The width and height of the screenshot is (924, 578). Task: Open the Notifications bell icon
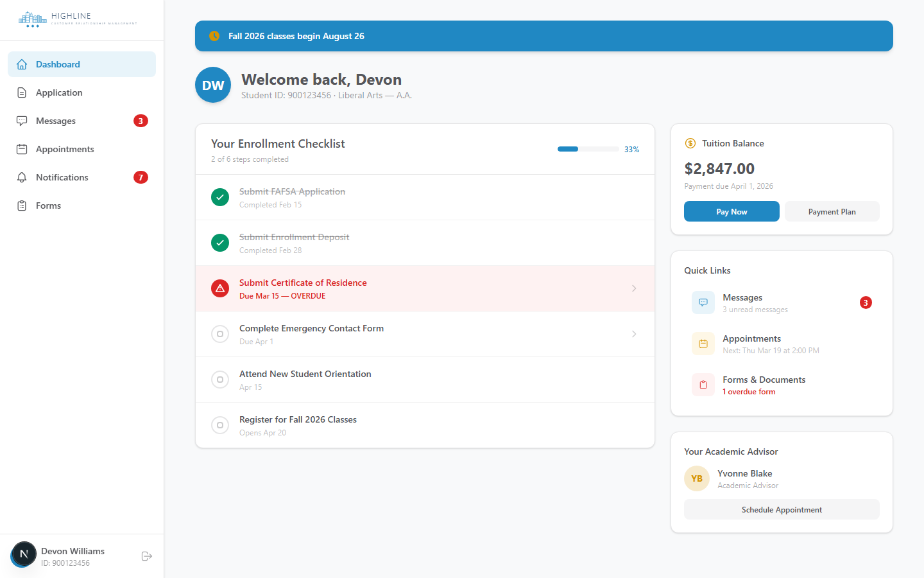coord(22,177)
